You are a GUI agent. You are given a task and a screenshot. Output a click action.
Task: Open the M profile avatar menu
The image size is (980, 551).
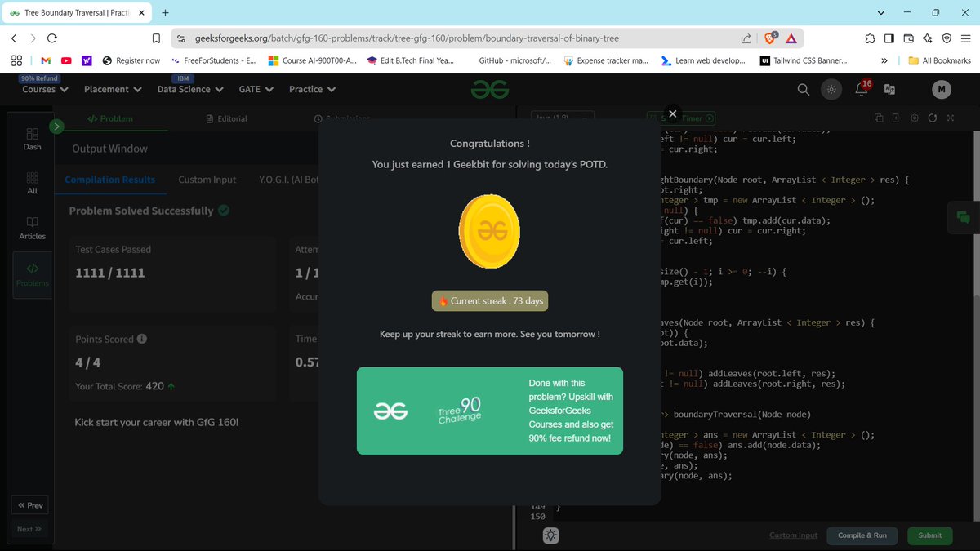pyautogui.click(x=942, y=89)
